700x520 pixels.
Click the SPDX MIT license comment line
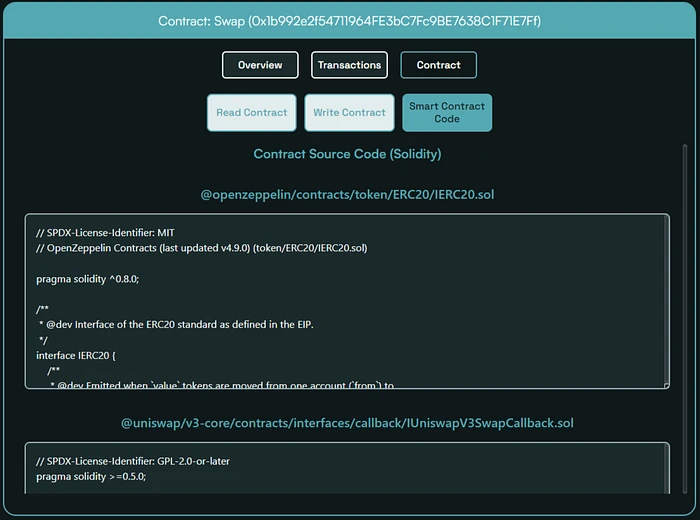(105, 232)
